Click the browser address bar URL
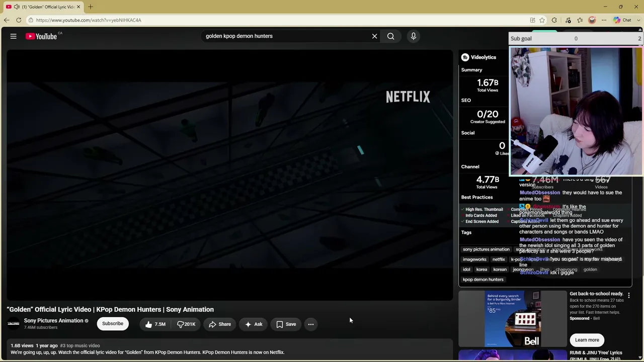The image size is (644, 362). tap(89, 20)
